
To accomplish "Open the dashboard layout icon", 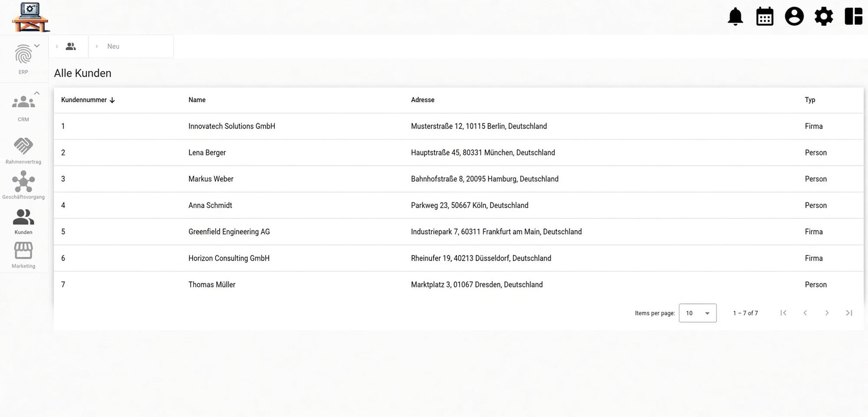I will pyautogui.click(x=853, y=17).
